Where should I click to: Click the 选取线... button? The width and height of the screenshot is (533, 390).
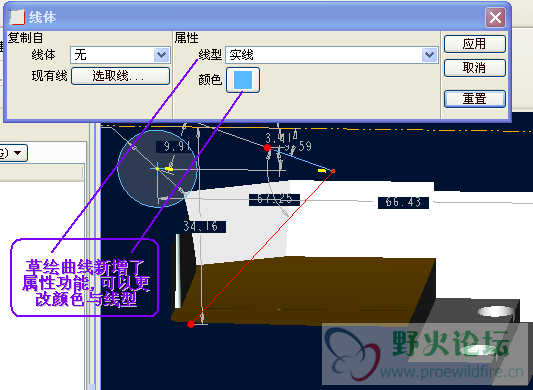[x=120, y=76]
